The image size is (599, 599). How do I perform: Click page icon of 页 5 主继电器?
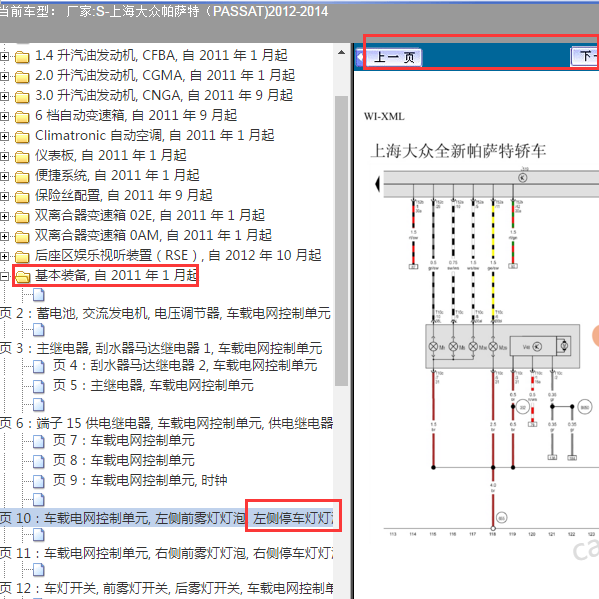[x=39, y=386]
